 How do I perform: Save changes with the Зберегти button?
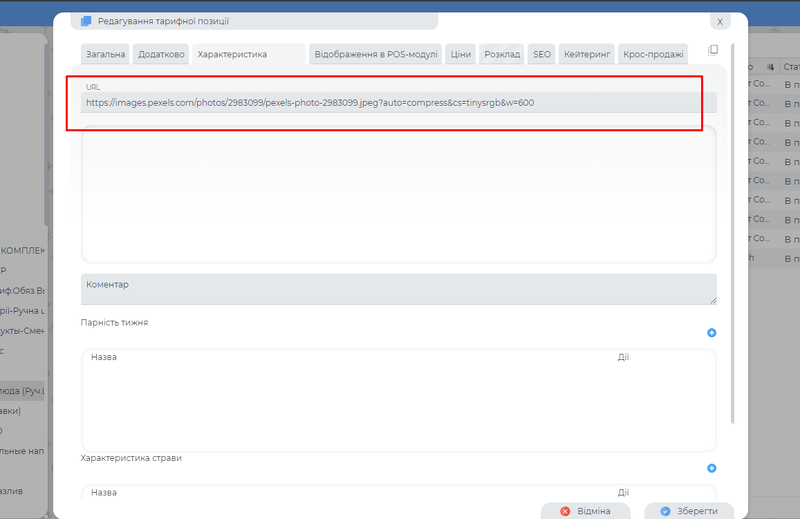[x=689, y=510]
